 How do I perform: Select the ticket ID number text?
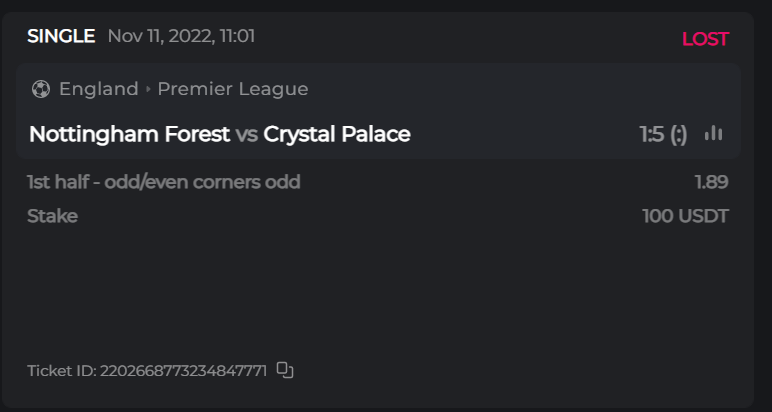183,371
